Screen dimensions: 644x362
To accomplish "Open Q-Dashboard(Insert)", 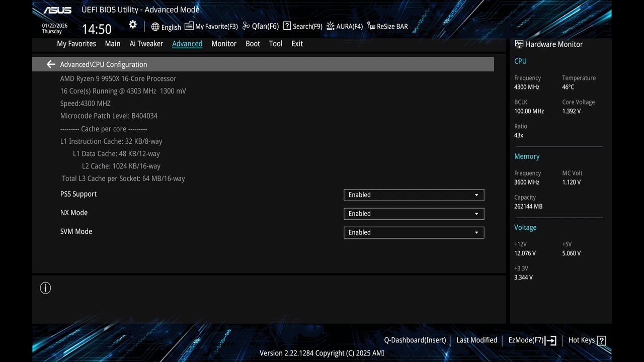I will (415, 340).
